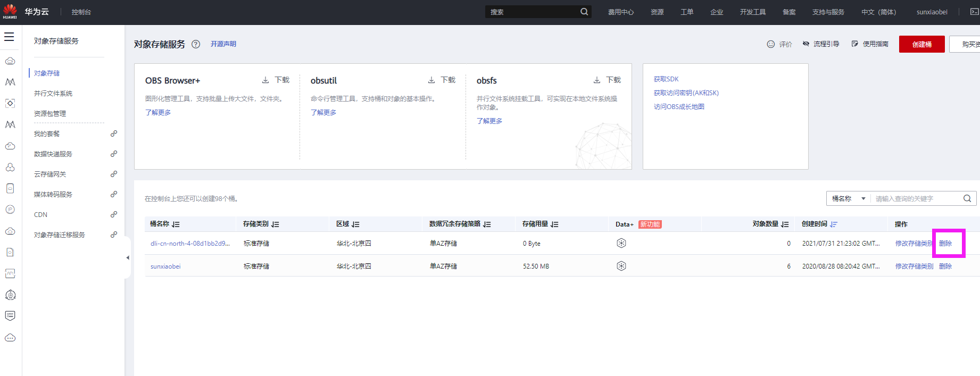Click the search icon in bucket keyword filter

(x=967, y=198)
